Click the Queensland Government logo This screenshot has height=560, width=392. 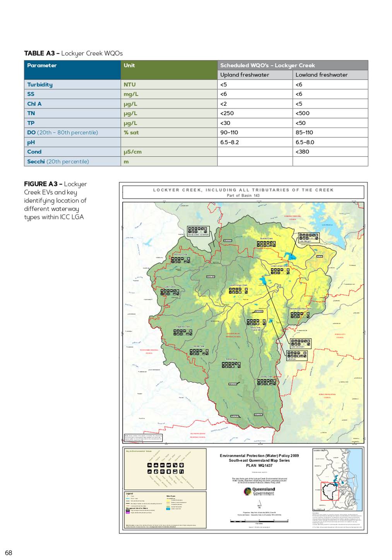[259, 491]
